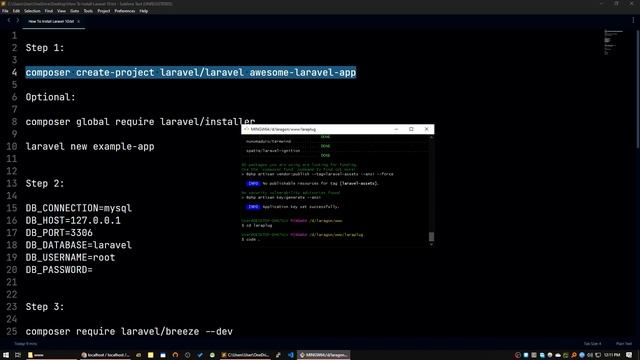Click the MINGW64 terminal window icon
The height and width of the screenshot is (360, 640).
246,129
